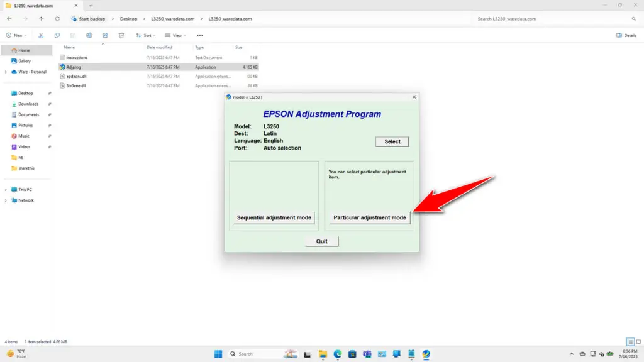This screenshot has width=644, height=362.
Task: Delete the selected file
Action: [121, 35]
